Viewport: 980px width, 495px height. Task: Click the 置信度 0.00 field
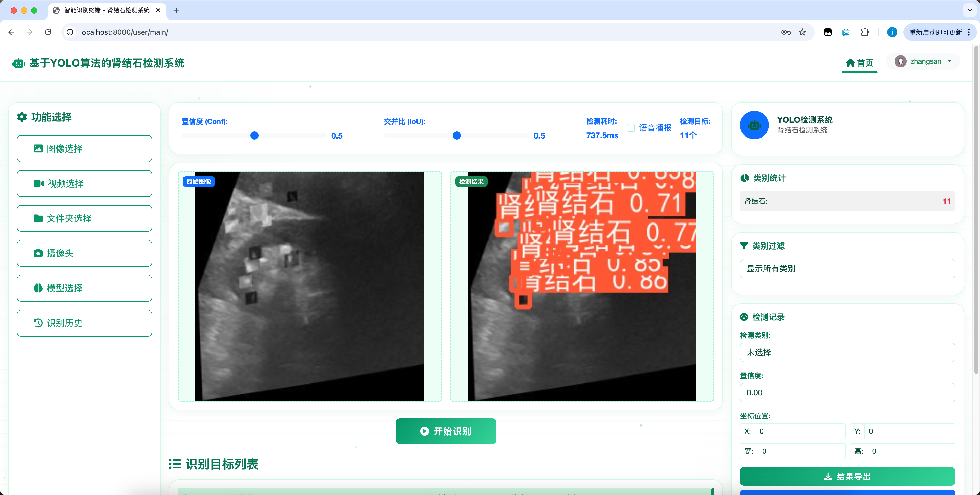847,393
